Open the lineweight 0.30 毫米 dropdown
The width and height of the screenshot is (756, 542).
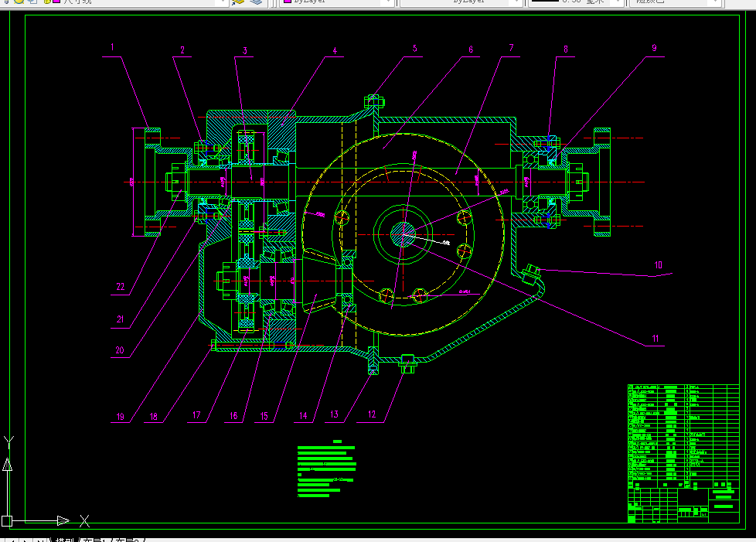(x=576, y=2)
